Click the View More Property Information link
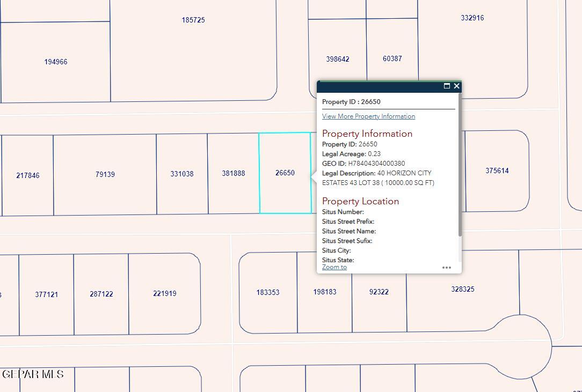Viewport: 582px width, 392px height. (x=368, y=116)
